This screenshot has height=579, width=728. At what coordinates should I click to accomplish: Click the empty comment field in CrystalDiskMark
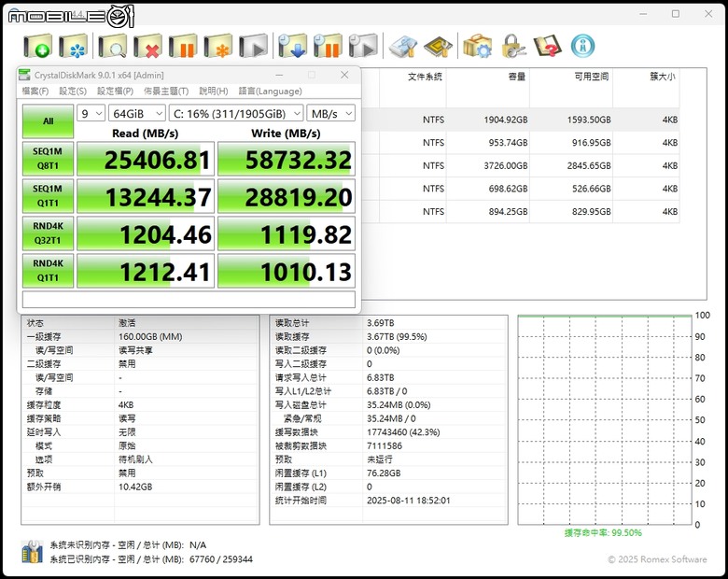tap(189, 299)
